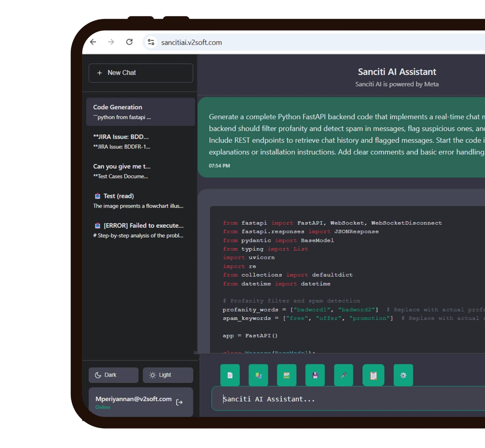485x448 pixels.
Task: Open the JIRA Issue BDD chat
Action: [x=140, y=141]
